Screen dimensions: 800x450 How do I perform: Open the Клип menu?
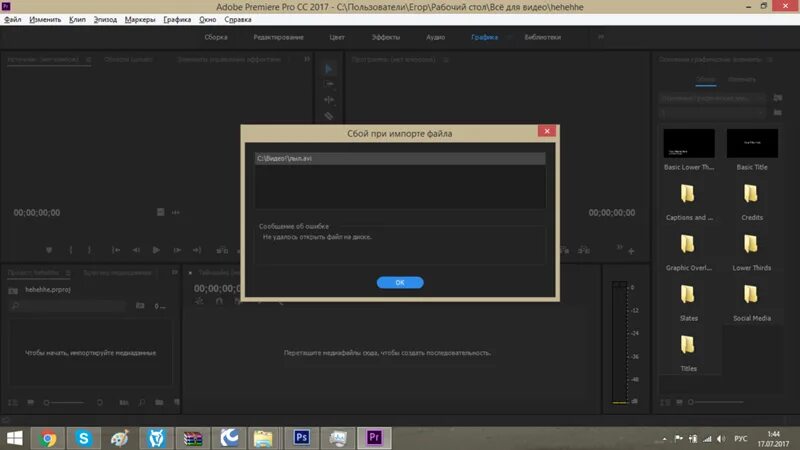(77, 19)
